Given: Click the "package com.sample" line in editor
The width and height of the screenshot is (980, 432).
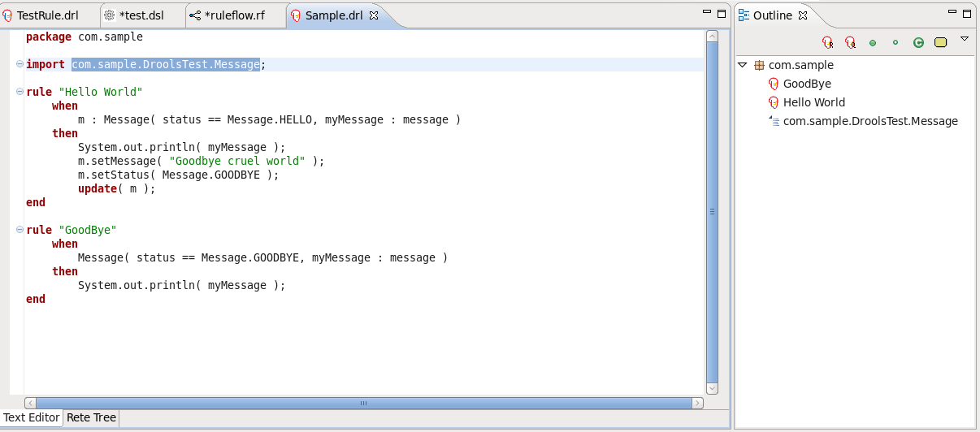Looking at the screenshot, I should coord(85,37).
